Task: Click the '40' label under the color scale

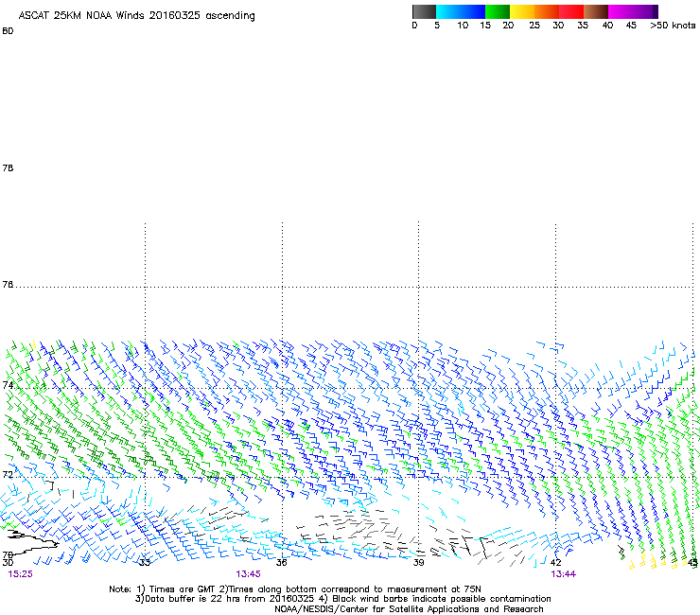Action: tap(607, 26)
